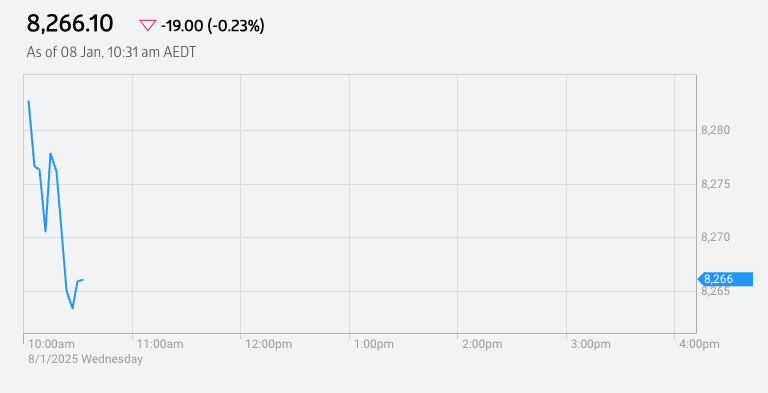
Task: Select the 4:00pm time axis label
Action: 699,344
